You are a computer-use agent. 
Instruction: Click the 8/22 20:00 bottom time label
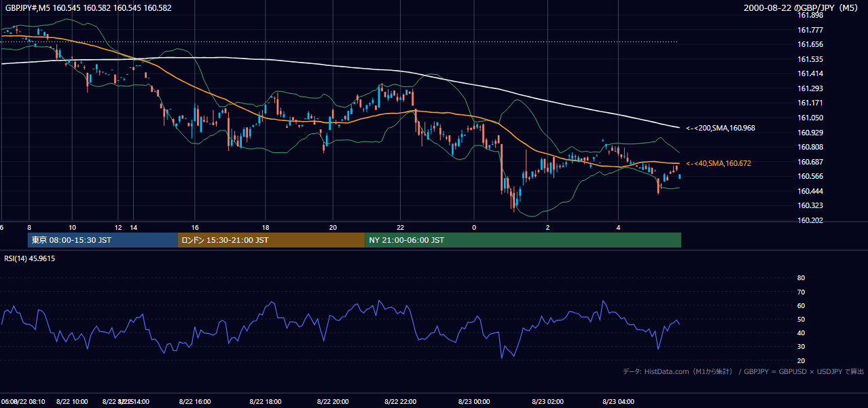[332, 401]
